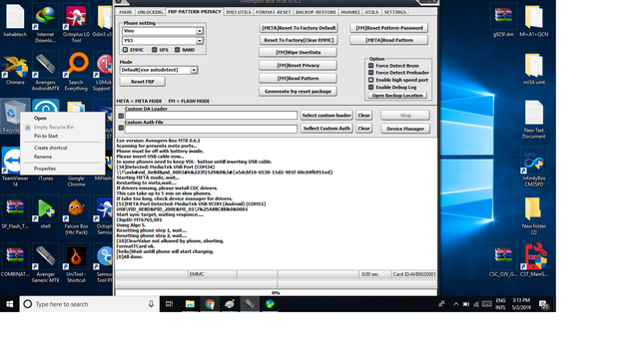639x364 pixels.
Task: Enable Force Detect Brom option
Action: 370,66
